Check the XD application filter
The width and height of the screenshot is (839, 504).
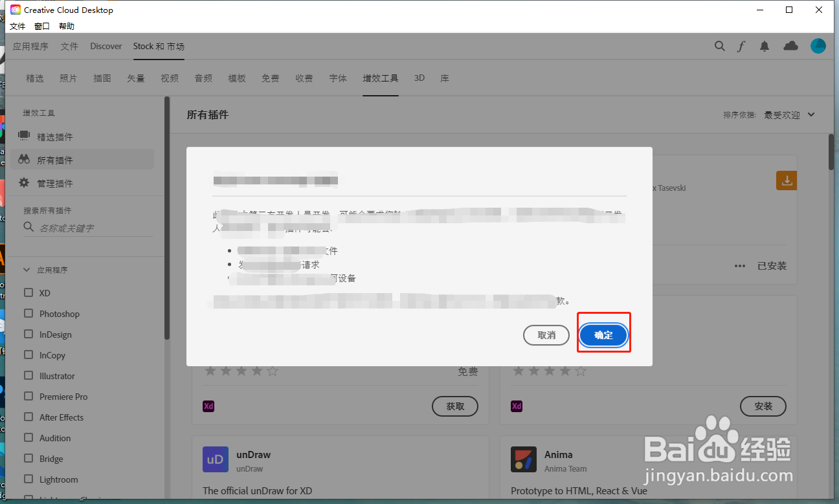[28, 292]
